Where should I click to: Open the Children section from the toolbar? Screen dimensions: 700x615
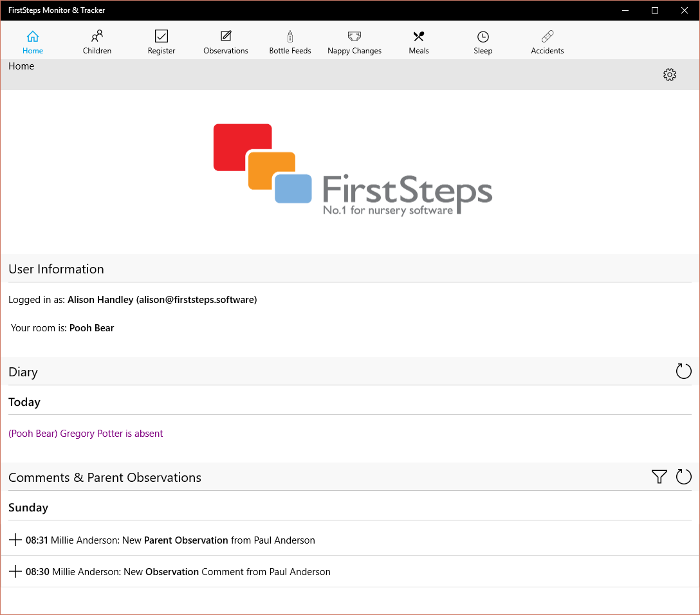pyautogui.click(x=97, y=41)
